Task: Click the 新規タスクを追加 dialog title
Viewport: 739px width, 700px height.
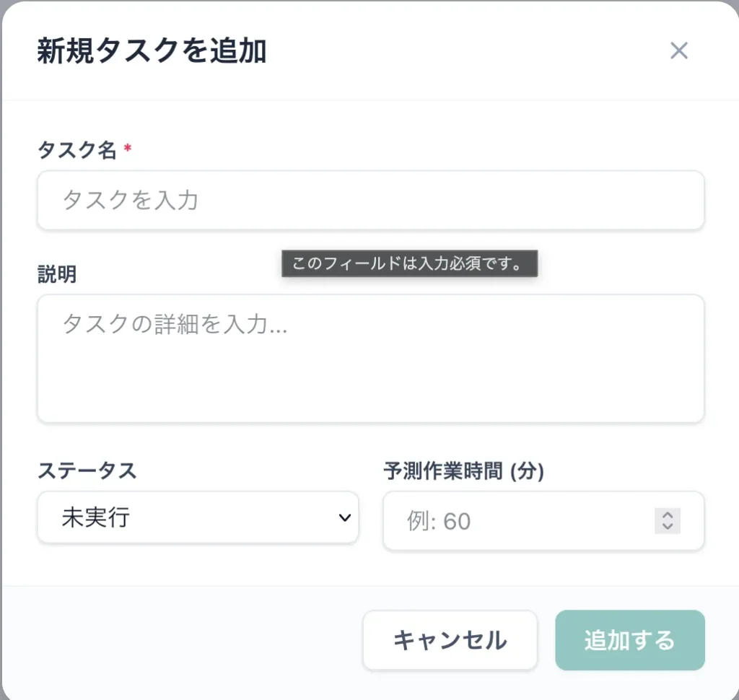Action: [x=152, y=52]
